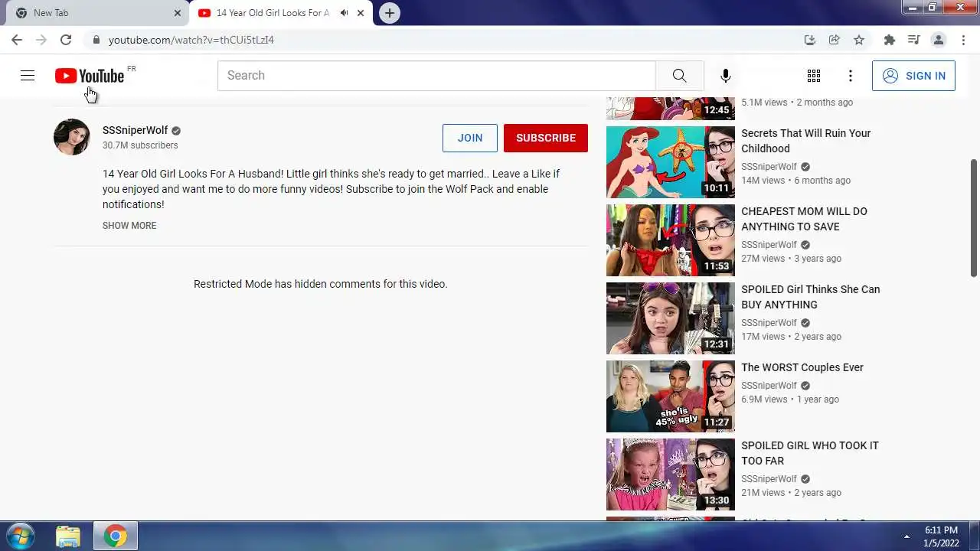Open Secrets That Will Ruin Your Childhood title
Screen dimensions: 980x551
click(x=806, y=141)
